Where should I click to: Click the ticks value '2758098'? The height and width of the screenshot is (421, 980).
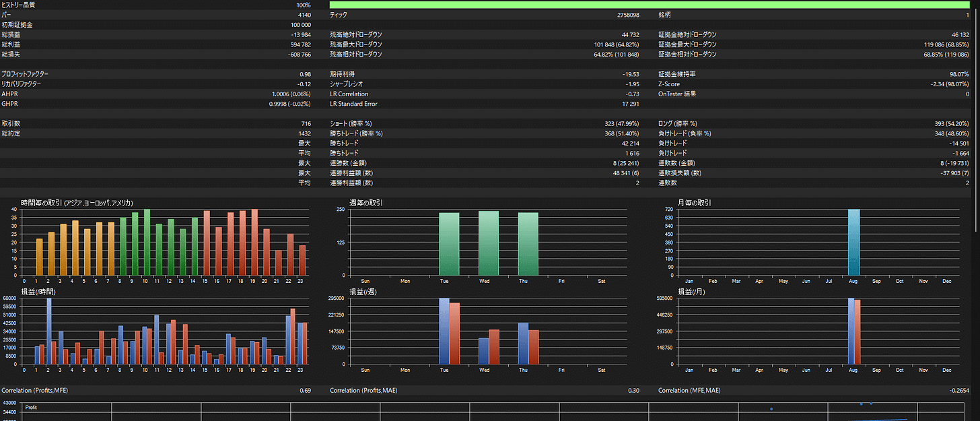[x=628, y=15]
